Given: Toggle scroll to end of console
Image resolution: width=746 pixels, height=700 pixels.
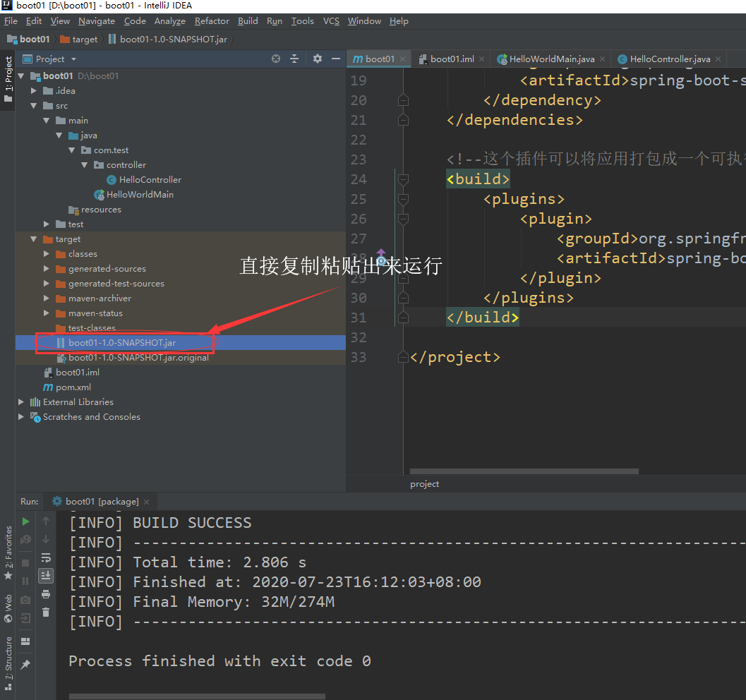Looking at the screenshot, I should 46,576.
